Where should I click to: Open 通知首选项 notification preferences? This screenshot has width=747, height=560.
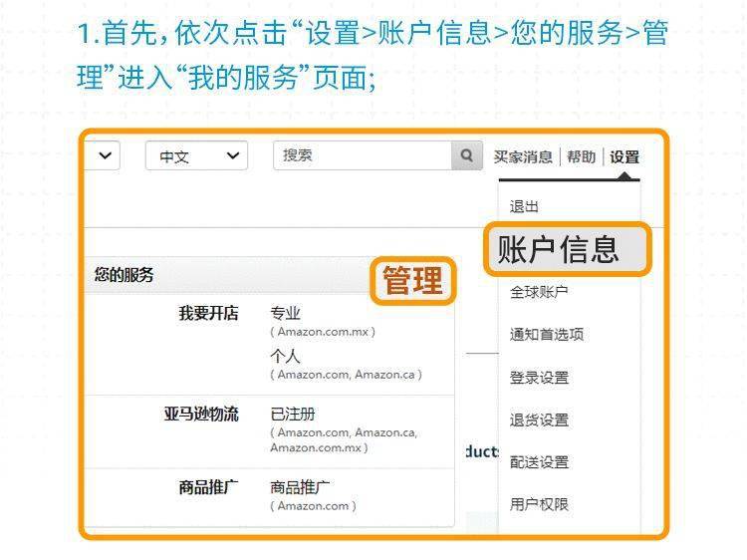click(547, 335)
